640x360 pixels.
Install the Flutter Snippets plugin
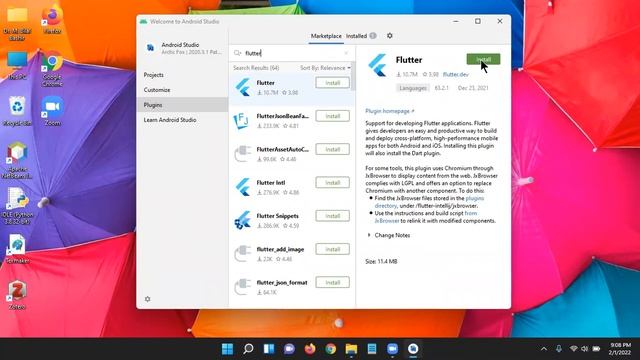(x=333, y=216)
